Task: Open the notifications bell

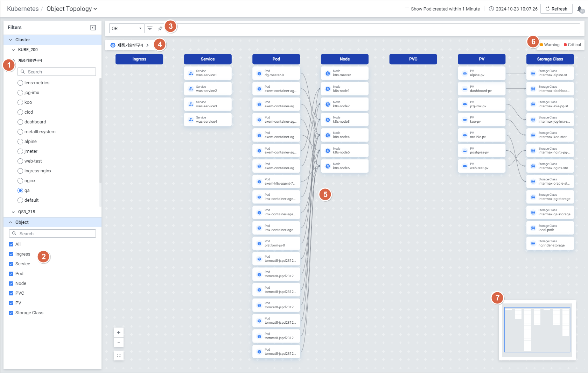Action: coord(580,9)
